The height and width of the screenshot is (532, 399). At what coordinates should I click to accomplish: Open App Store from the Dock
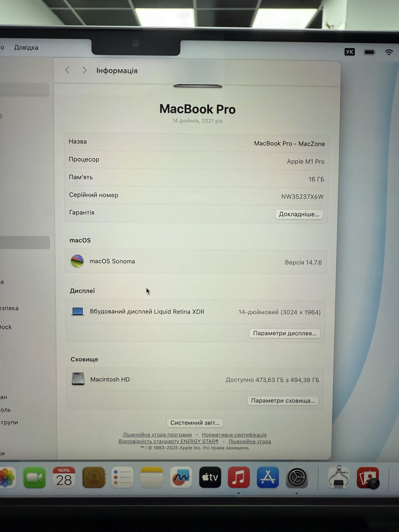[x=268, y=477]
